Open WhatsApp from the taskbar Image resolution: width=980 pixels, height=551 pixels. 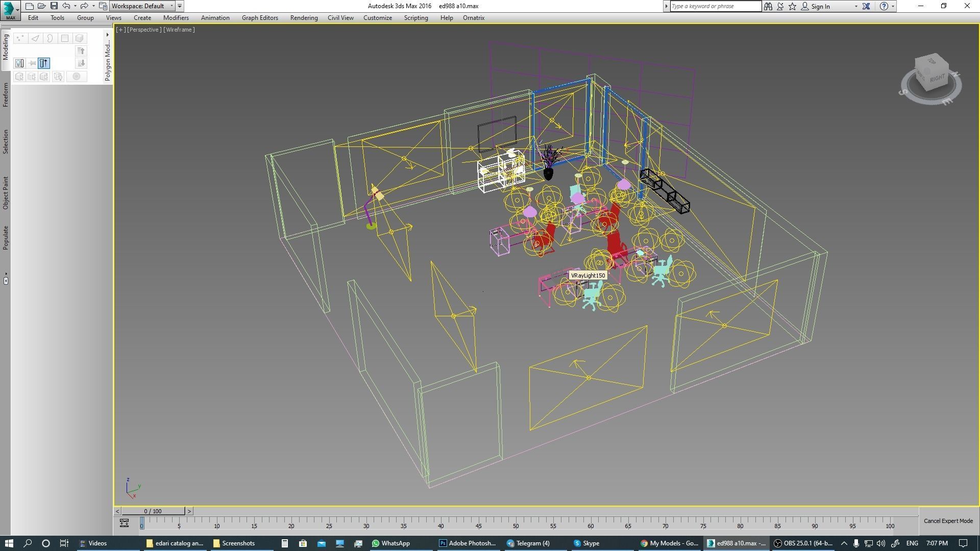[390, 543]
